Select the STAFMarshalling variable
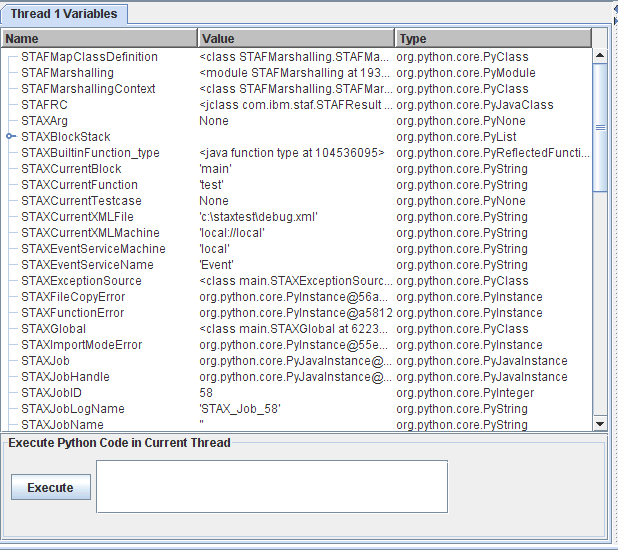618x550 pixels. [x=67, y=73]
